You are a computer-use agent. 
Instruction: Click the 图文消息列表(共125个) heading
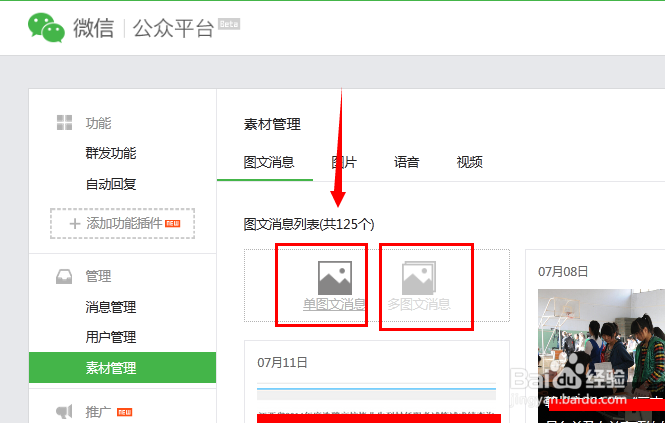[x=309, y=224]
